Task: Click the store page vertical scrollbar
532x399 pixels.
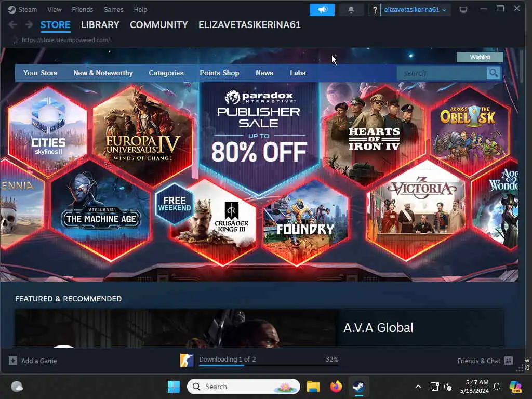Action: [x=521, y=66]
